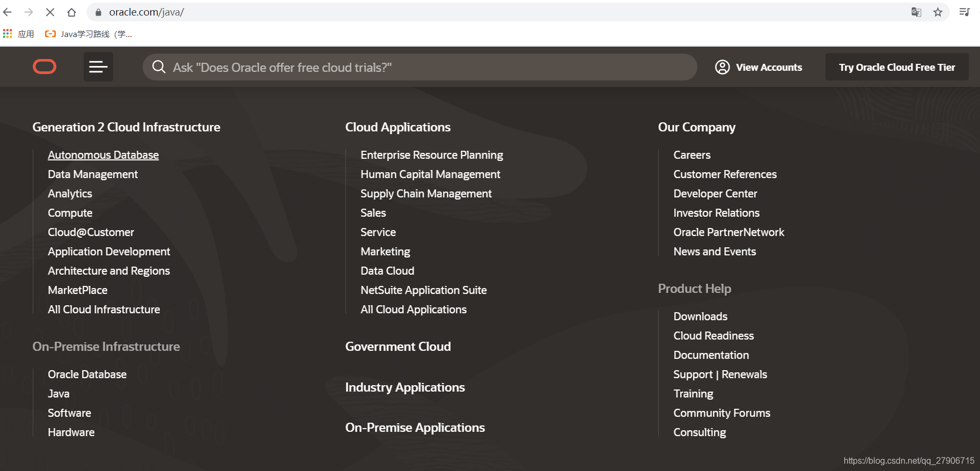This screenshot has width=980, height=471.
Task: Click the red Oracle logo
Action: click(45, 67)
